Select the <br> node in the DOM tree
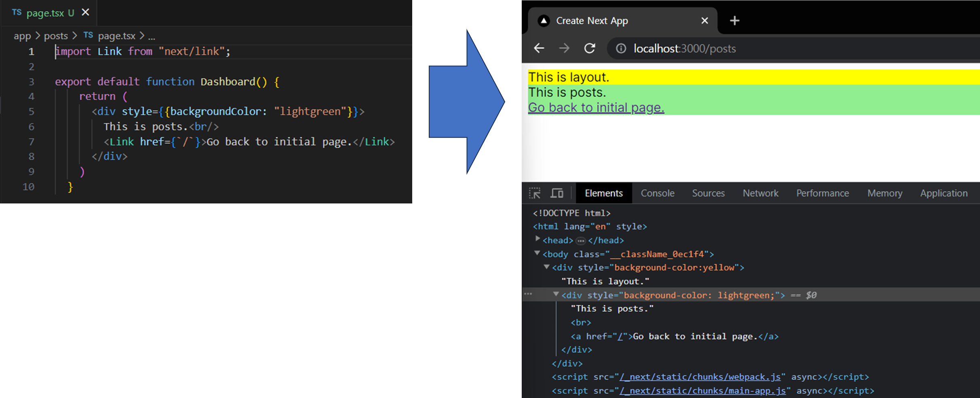 click(x=581, y=323)
